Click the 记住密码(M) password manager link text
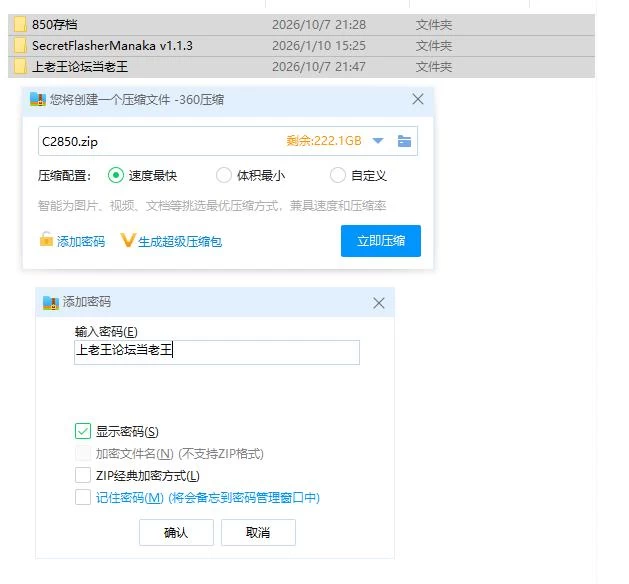Screen dimensions: 629x584 pos(208,498)
